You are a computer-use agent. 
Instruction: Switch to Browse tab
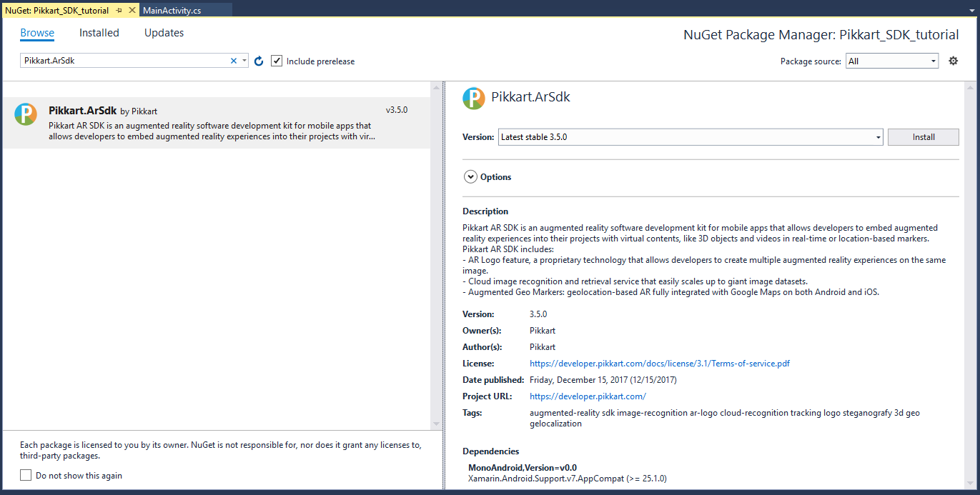(x=37, y=33)
